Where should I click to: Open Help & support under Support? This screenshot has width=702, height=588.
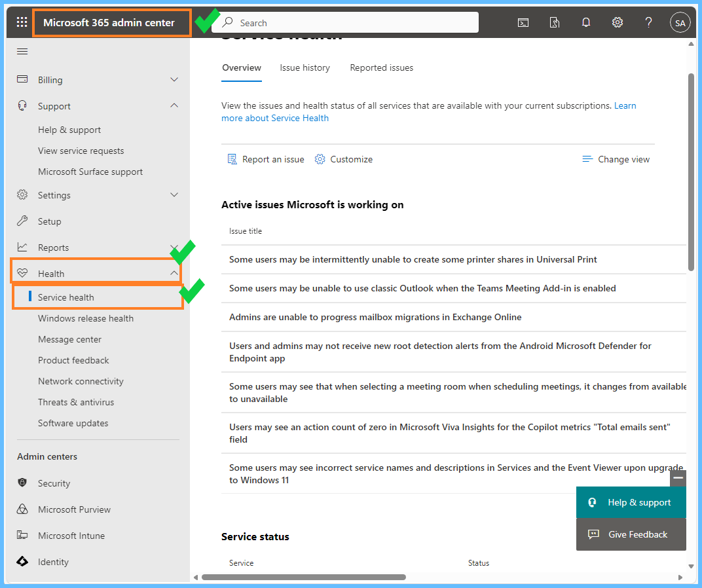pyautogui.click(x=69, y=130)
